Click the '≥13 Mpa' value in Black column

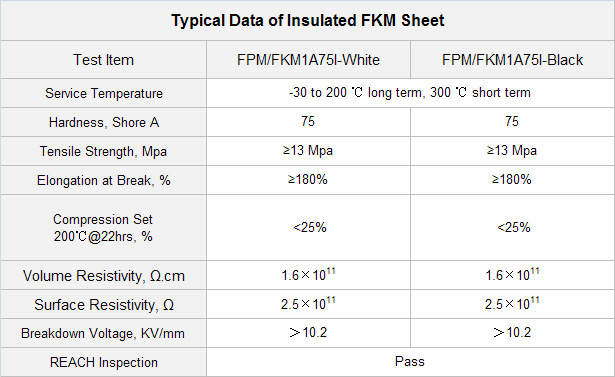pyautogui.click(x=512, y=151)
